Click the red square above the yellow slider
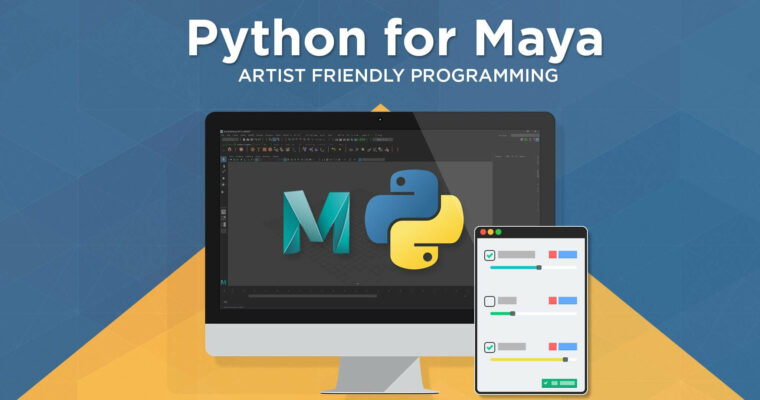The image size is (760, 400). tap(553, 347)
